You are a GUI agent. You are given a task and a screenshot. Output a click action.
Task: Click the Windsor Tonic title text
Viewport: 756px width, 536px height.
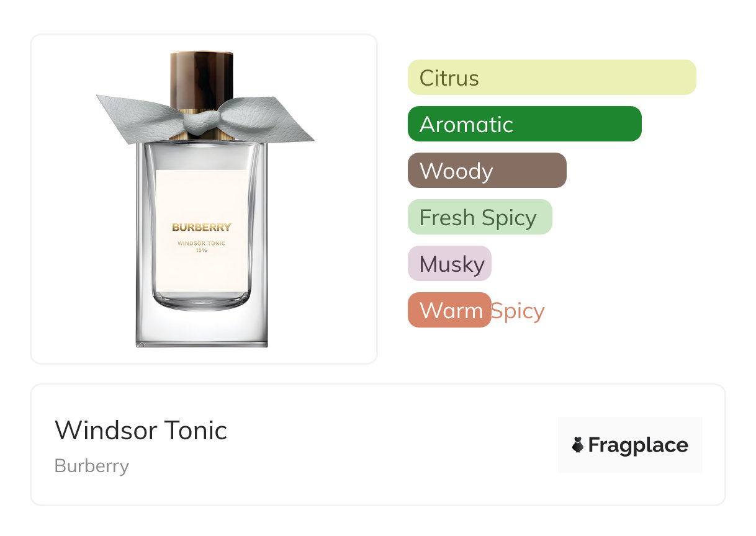[141, 430]
